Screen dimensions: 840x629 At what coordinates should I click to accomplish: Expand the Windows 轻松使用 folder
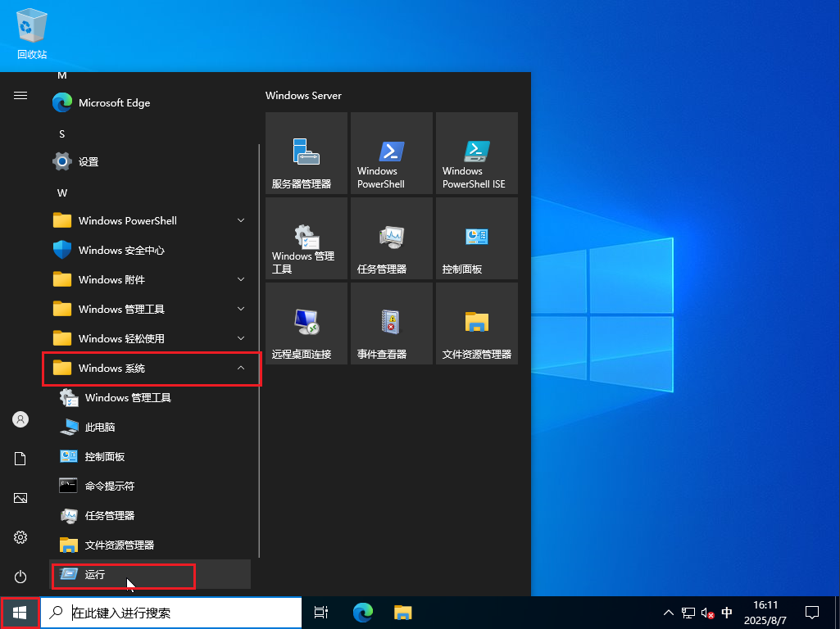tap(150, 338)
